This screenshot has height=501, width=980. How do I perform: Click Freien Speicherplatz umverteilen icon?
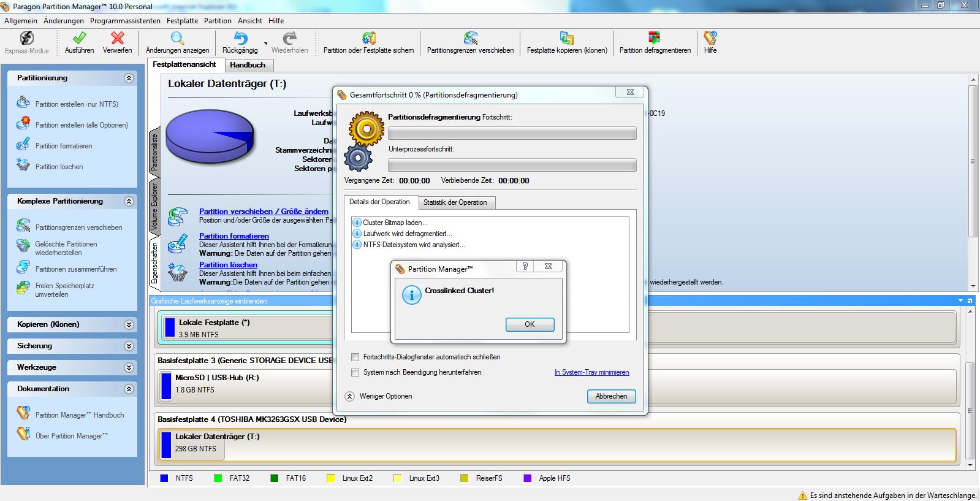coord(23,288)
